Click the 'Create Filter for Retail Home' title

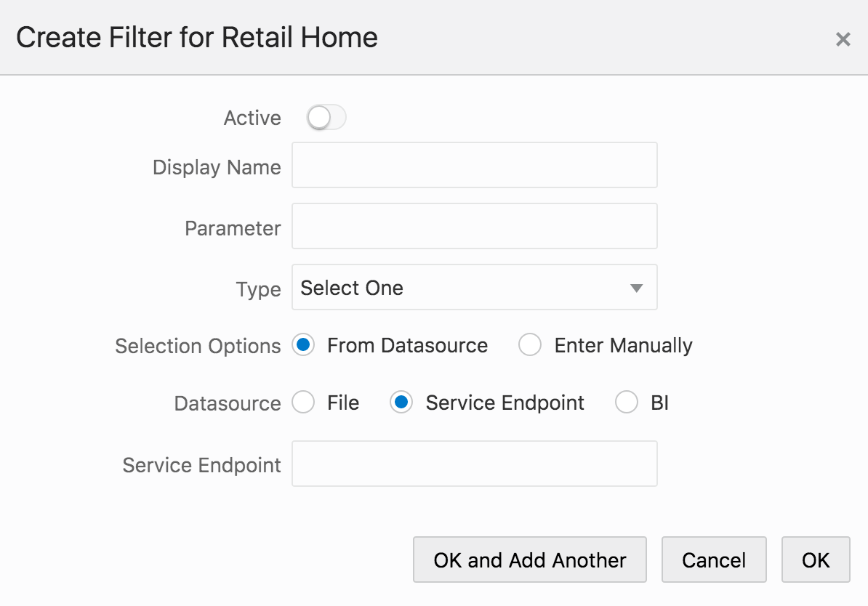197,37
